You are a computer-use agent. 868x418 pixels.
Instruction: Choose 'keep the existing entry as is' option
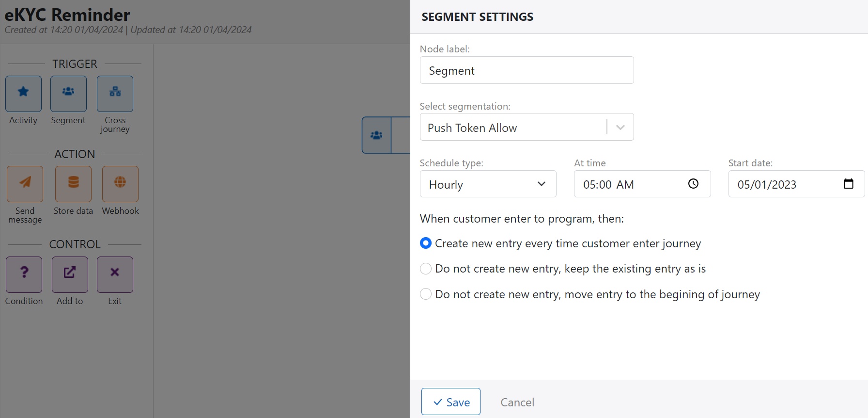[426, 269]
